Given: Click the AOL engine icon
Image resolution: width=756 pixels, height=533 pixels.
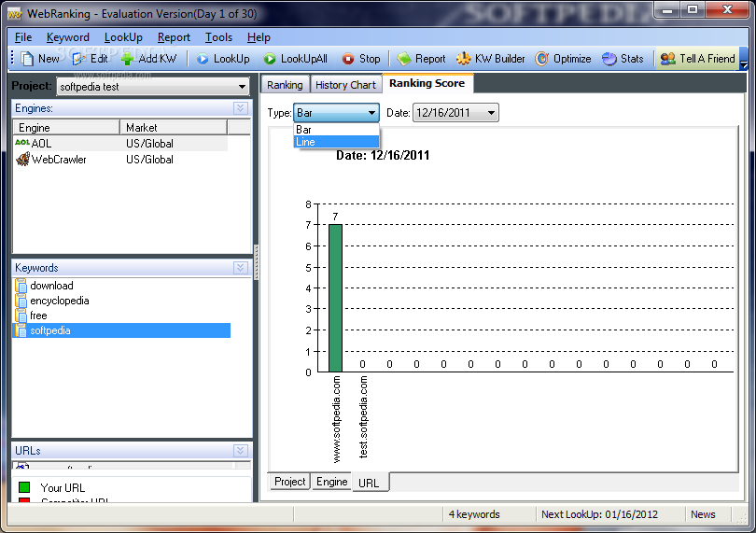Looking at the screenshot, I should coord(22,143).
